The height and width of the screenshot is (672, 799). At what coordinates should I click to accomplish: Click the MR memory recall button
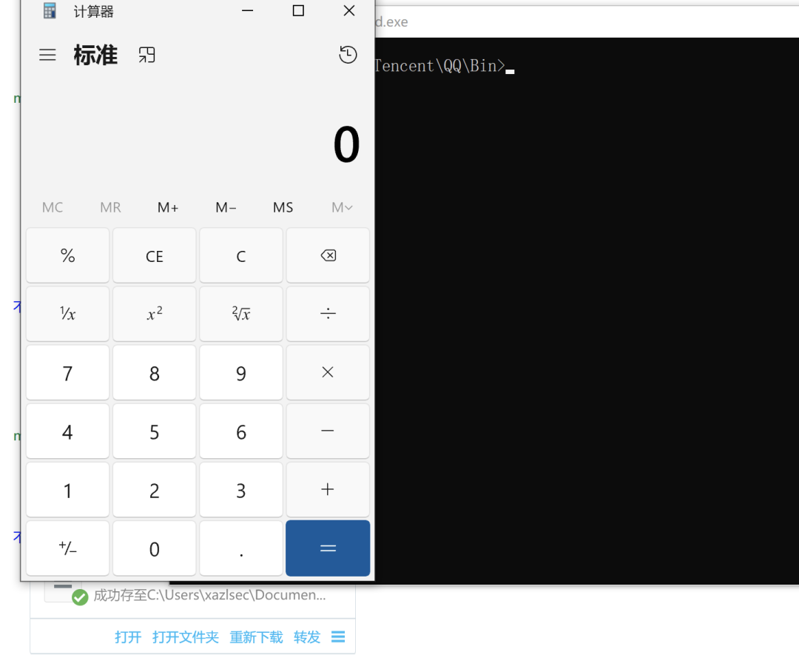click(x=110, y=207)
